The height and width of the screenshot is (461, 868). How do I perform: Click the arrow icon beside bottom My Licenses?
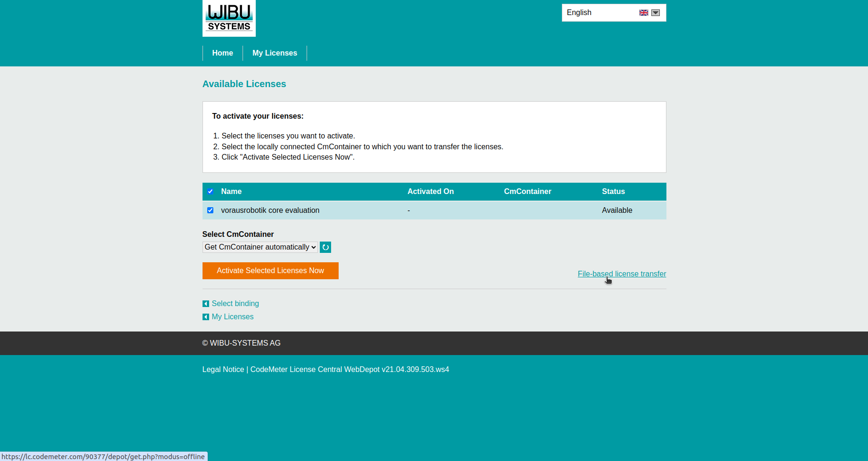(x=206, y=317)
